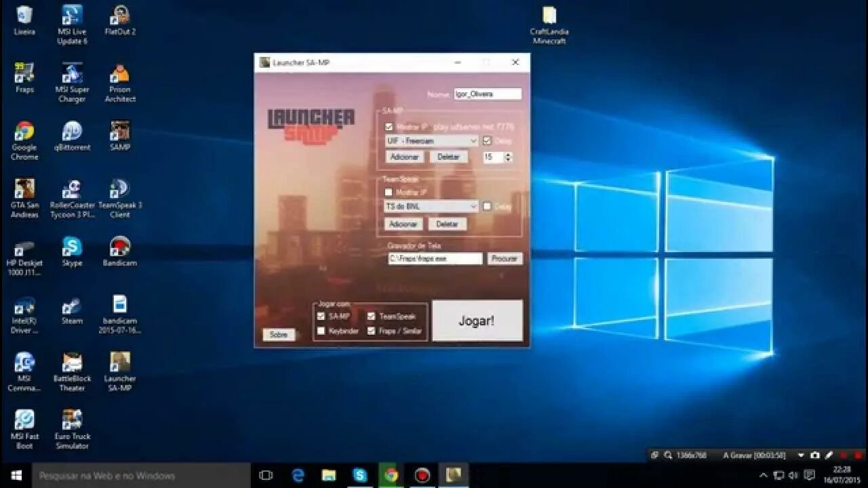This screenshot has height=488, width=868.
Task: Select TeamSpeak 3 Client desktop icon
Action: [120, 199]
